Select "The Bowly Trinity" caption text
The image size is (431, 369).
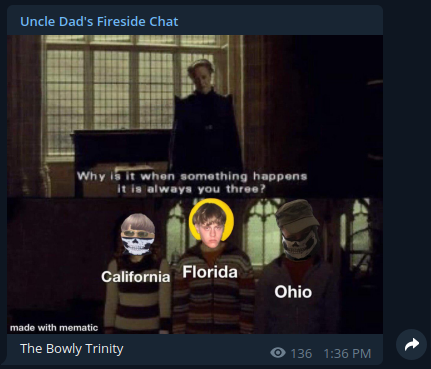(72, 349)
